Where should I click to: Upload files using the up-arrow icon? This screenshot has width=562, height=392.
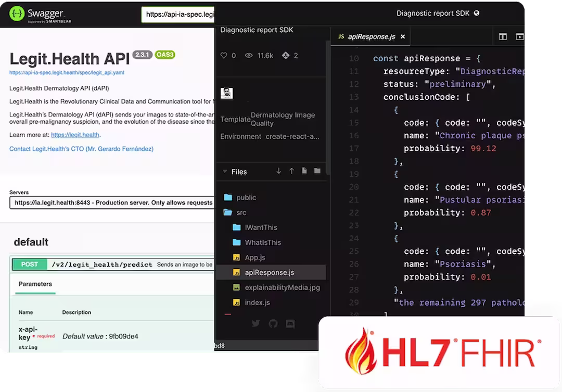coord(291,171)
